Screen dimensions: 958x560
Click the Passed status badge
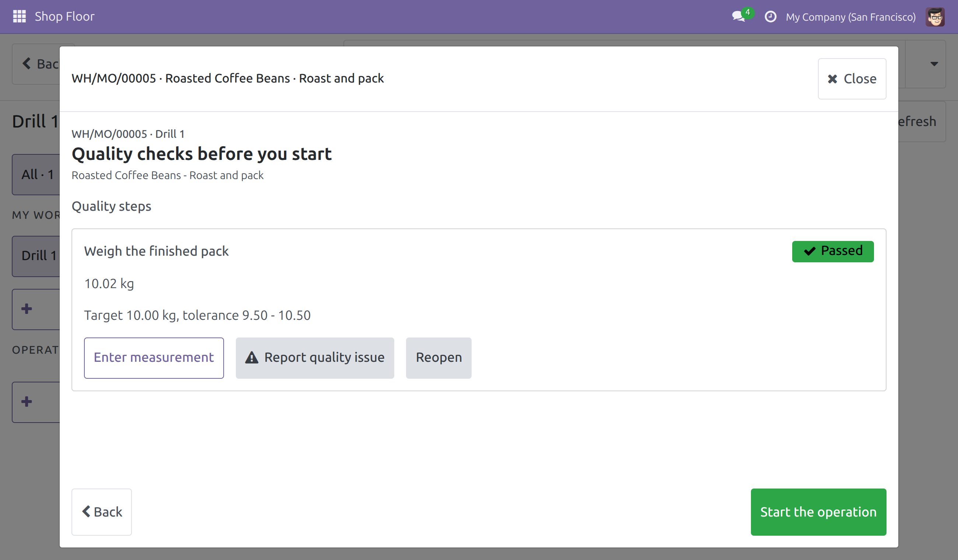pos(833,251)
